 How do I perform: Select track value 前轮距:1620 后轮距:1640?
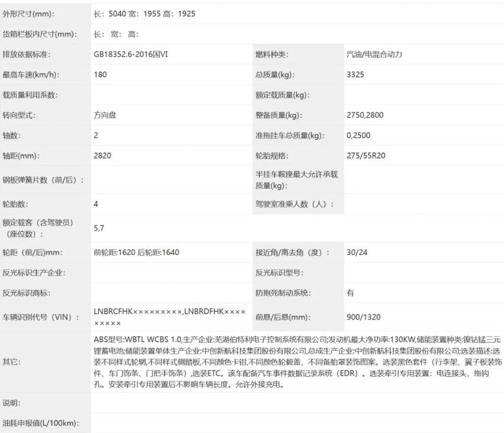pos(136,253)
